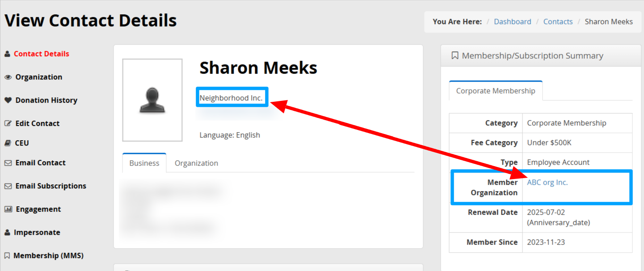Image resolution: width=644 pixels, height=271 pixels.
Task: Select the Corporate Membership tab
Action: pos(495,91)
